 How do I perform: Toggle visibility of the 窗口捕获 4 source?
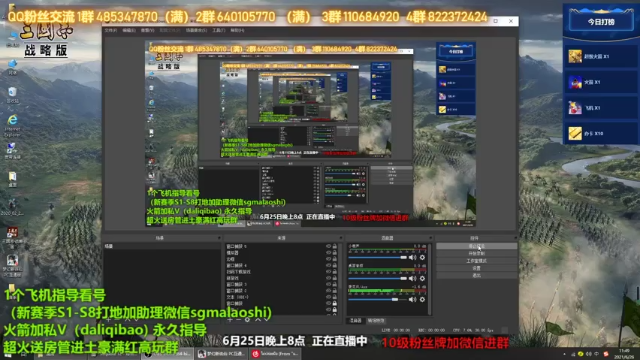328,265
